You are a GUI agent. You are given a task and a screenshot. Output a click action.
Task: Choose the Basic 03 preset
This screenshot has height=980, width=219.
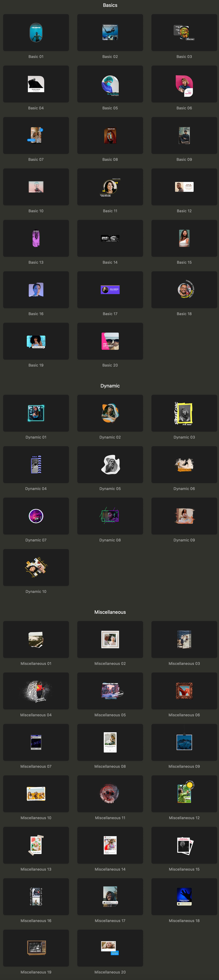pos(184,33)
